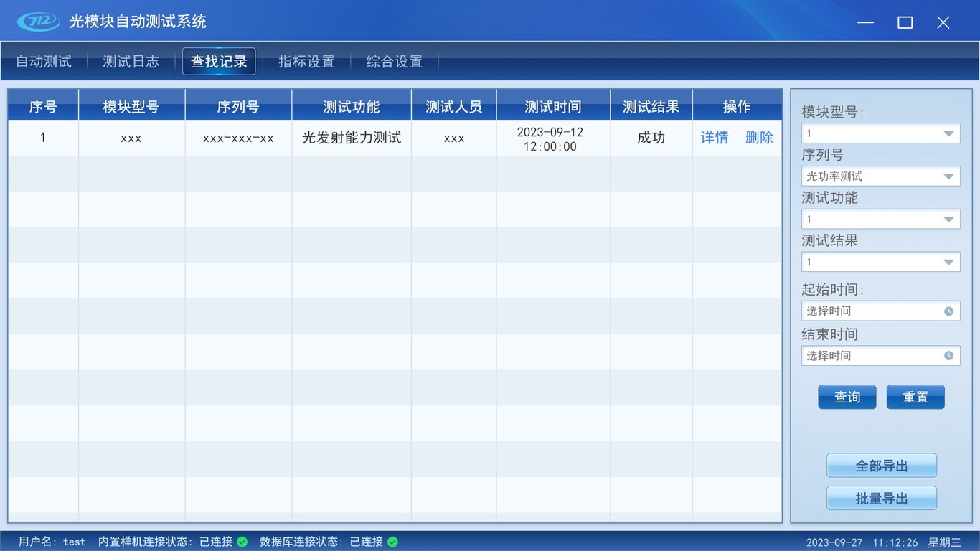Go to the 指标设置 tab
Viewport: 980px width, 551px height.
pos(306,62)
